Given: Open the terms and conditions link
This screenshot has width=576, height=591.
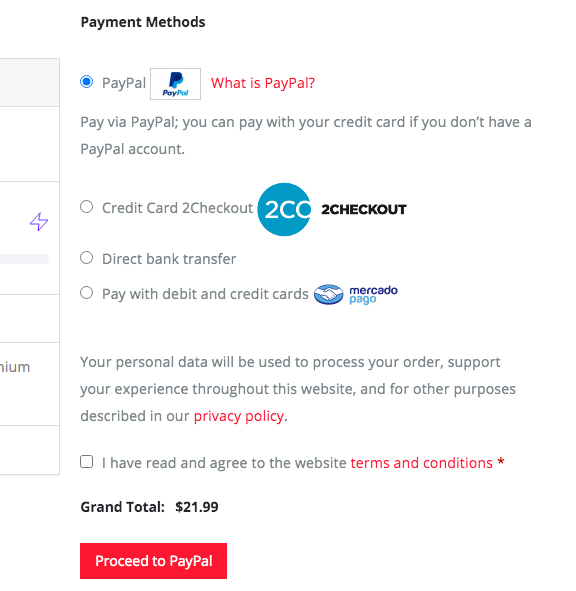Looking at the screenshot, I should point(421,463).
